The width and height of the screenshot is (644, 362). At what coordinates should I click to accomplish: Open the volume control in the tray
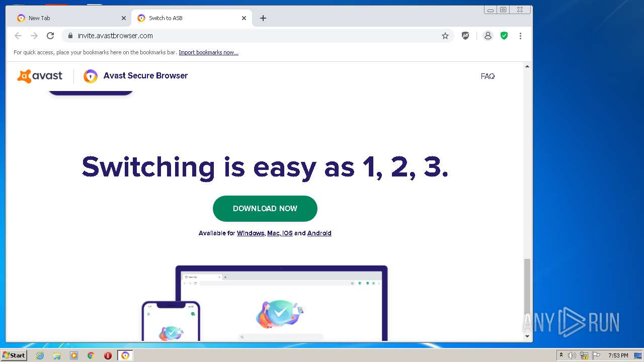pos(572,355)
